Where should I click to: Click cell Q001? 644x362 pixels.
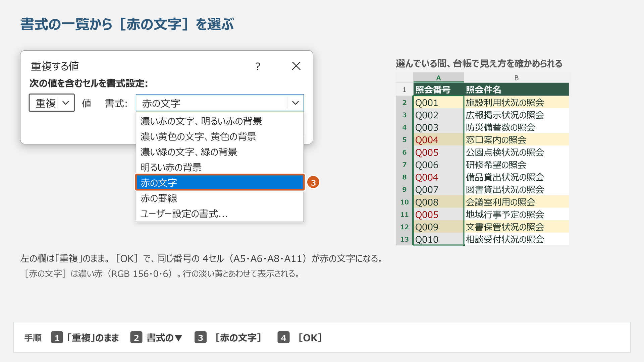click(x=438, y=103)
